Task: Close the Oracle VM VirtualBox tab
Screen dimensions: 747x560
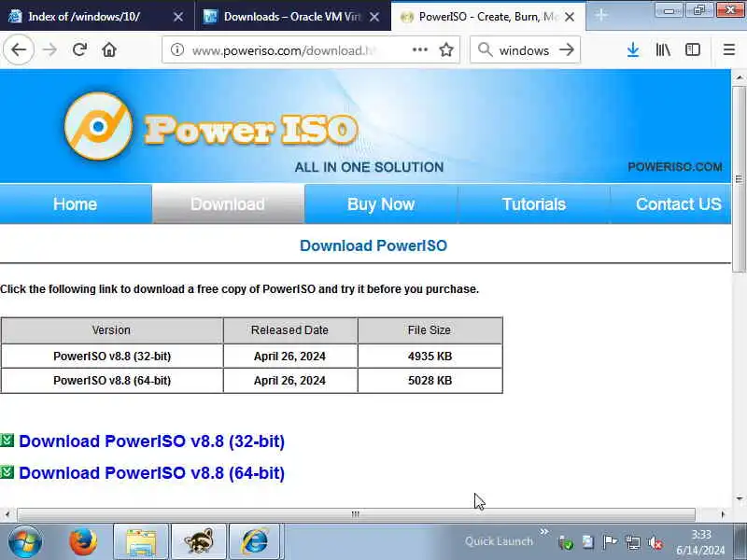Action: pyautogui.click(x=375, y=17)
